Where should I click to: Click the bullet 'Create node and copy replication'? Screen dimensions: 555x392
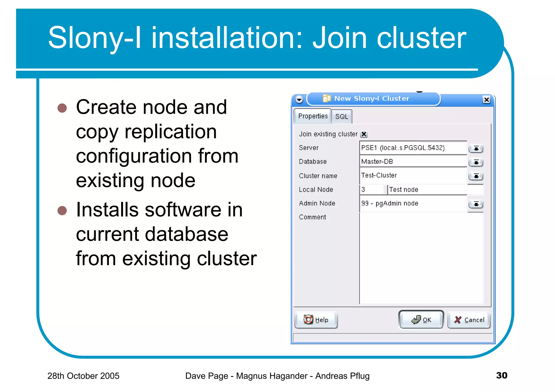click(157, 144)
